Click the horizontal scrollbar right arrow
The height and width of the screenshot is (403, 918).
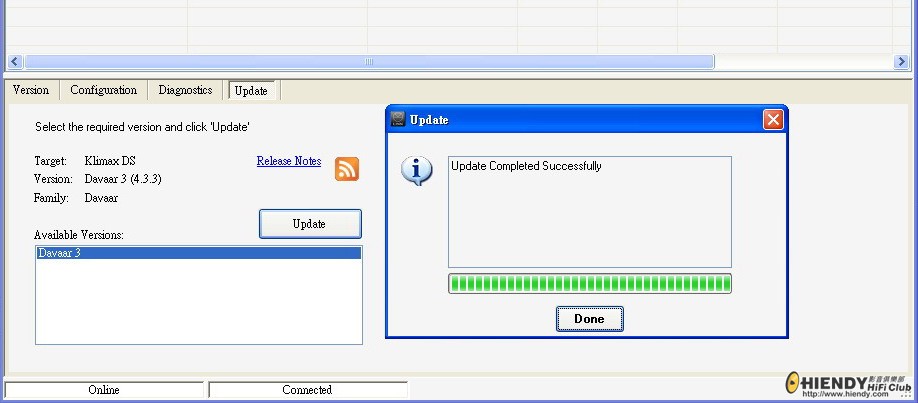coord(902,62)
